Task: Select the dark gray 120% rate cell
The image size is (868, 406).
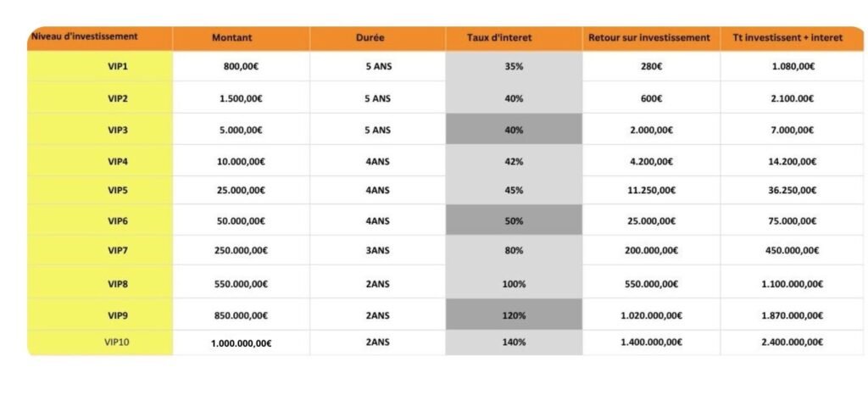Action: pos(514,315)
